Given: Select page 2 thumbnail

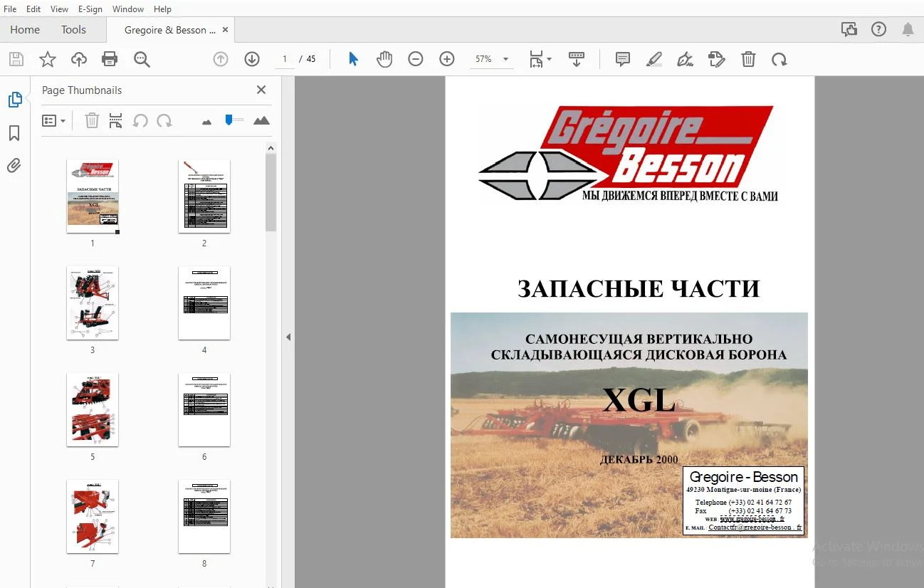Looking at the screenshot, I should 204,196.
